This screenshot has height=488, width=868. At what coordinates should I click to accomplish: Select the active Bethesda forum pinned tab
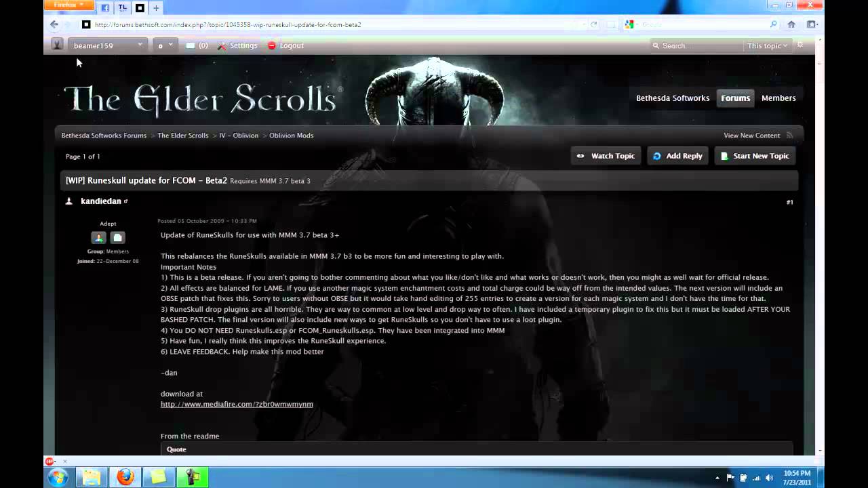pos(140,8)
